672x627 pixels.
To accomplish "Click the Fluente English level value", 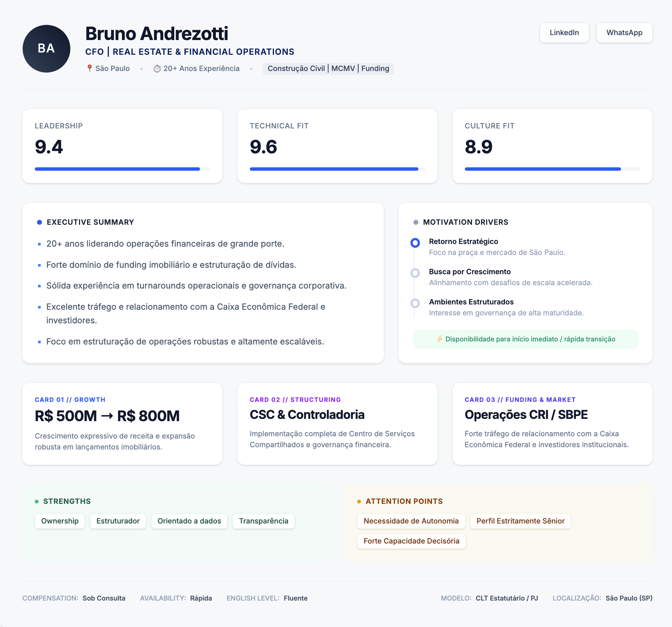I will (296, 598).
